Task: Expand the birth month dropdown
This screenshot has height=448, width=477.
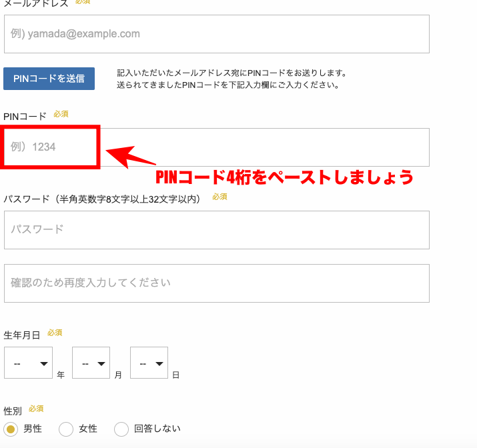Action: pos(91,363)
